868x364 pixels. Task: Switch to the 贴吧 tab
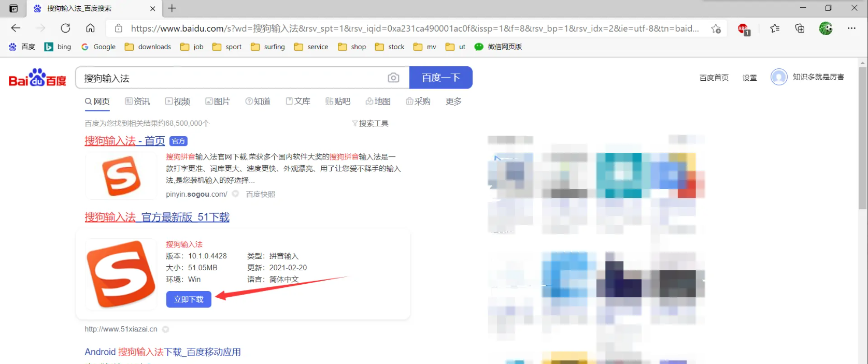tap(338, 101)
